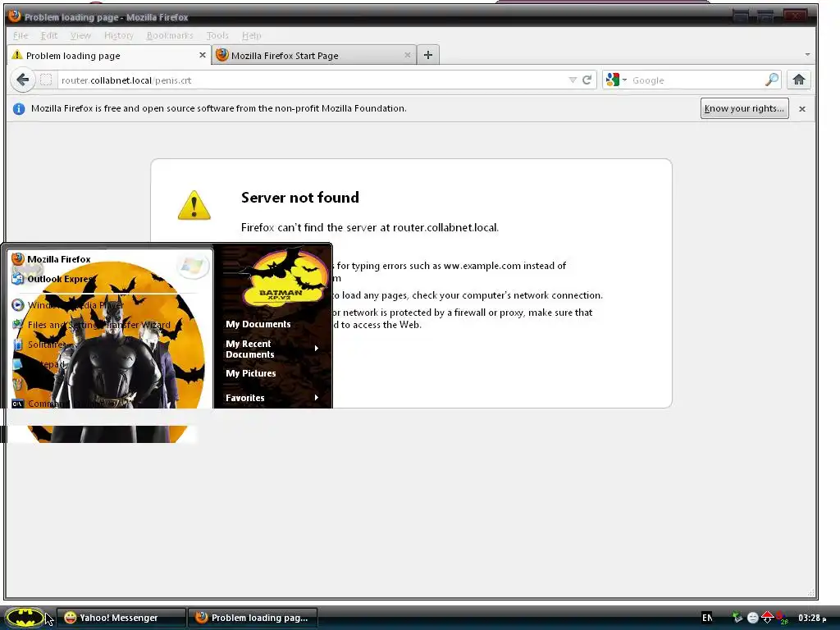Screen dimensions: 840x630
Task: Open the Bookmarks menu
Action: coord(170,35)
